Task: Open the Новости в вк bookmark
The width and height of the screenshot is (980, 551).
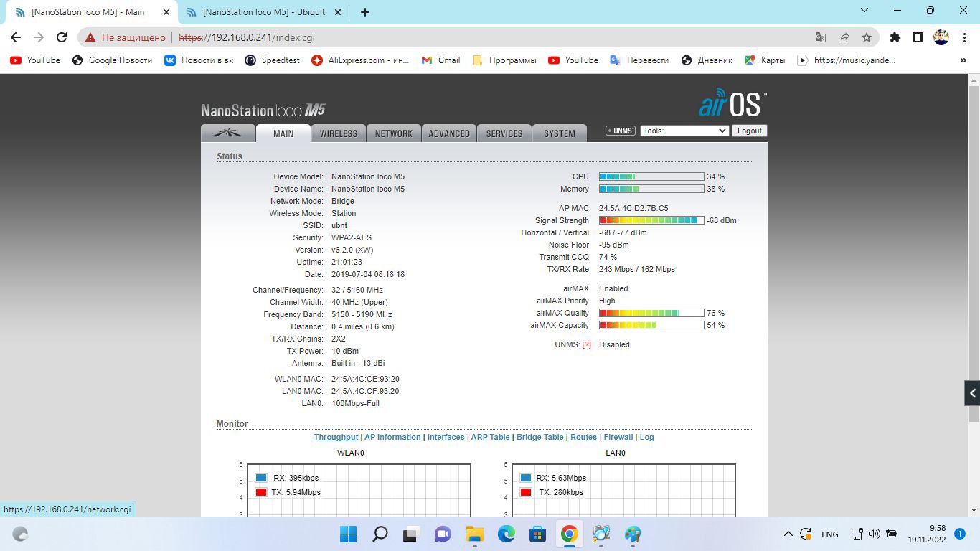Action: point(199,60)
